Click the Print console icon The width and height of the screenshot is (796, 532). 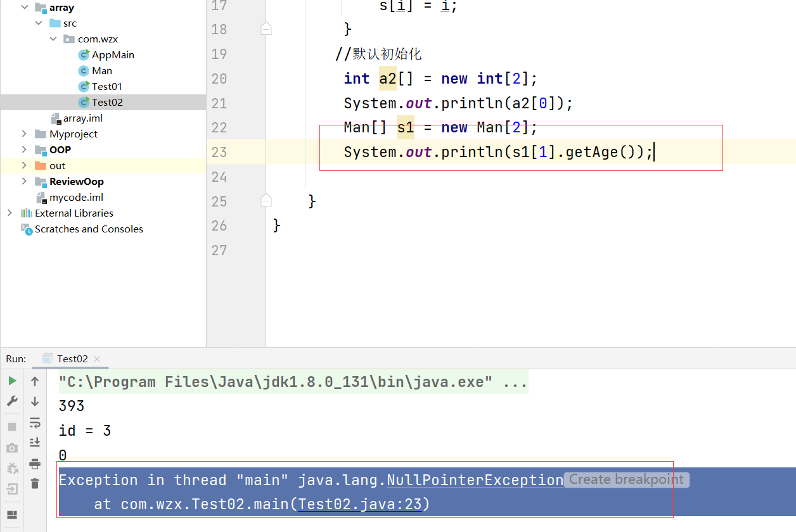(x=35, y=463)
